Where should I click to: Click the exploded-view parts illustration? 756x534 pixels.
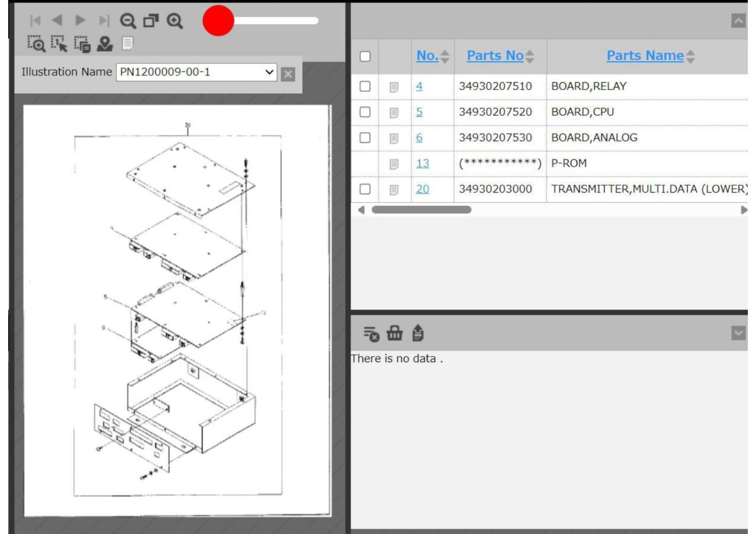[x=177, y=310]
